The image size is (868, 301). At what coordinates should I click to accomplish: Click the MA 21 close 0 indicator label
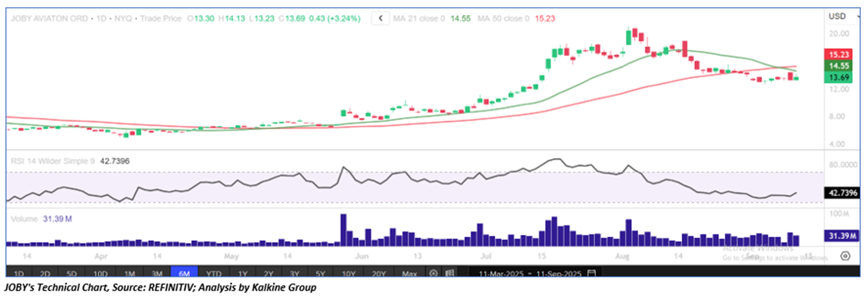tap(419, 18)
